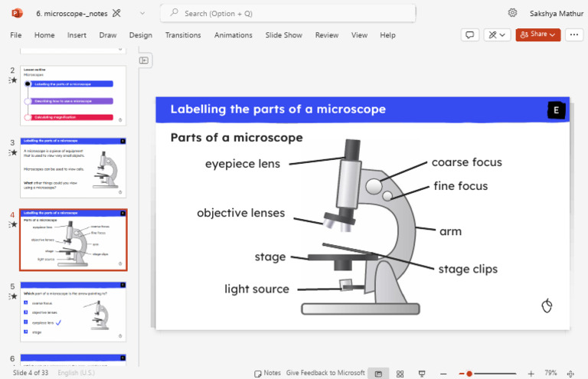Open the Transitions tab
Screen dimensions: 588x379
pos(183,35)
